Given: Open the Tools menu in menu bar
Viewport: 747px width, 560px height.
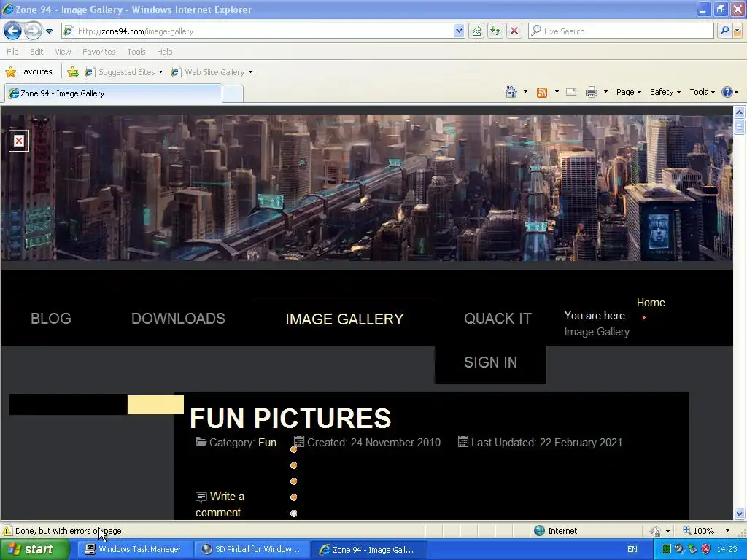Looking at the screenshot, I should click(136, 52).
